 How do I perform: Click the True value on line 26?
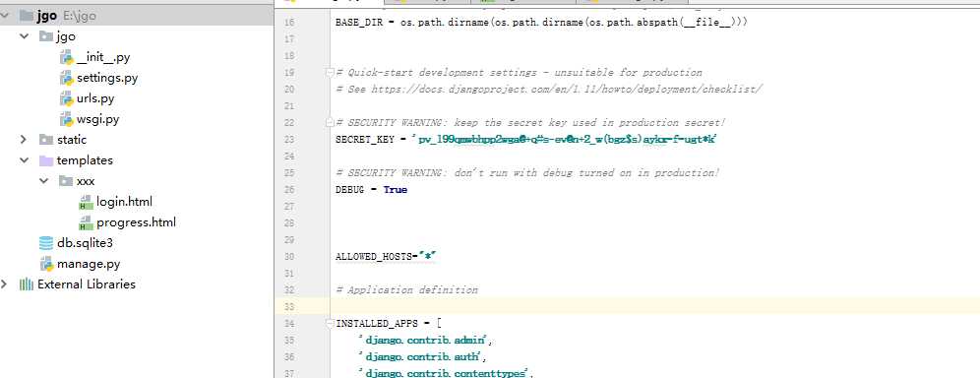395,189
